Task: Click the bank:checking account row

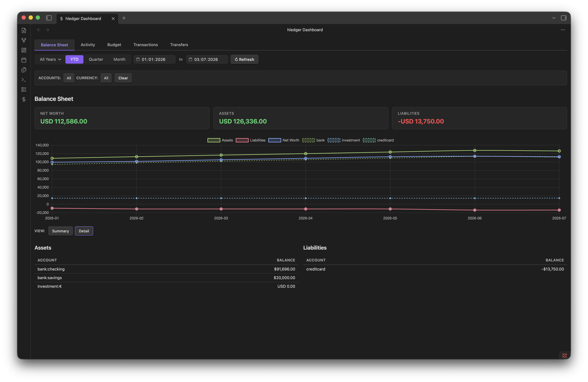Action: click(166, 269)
